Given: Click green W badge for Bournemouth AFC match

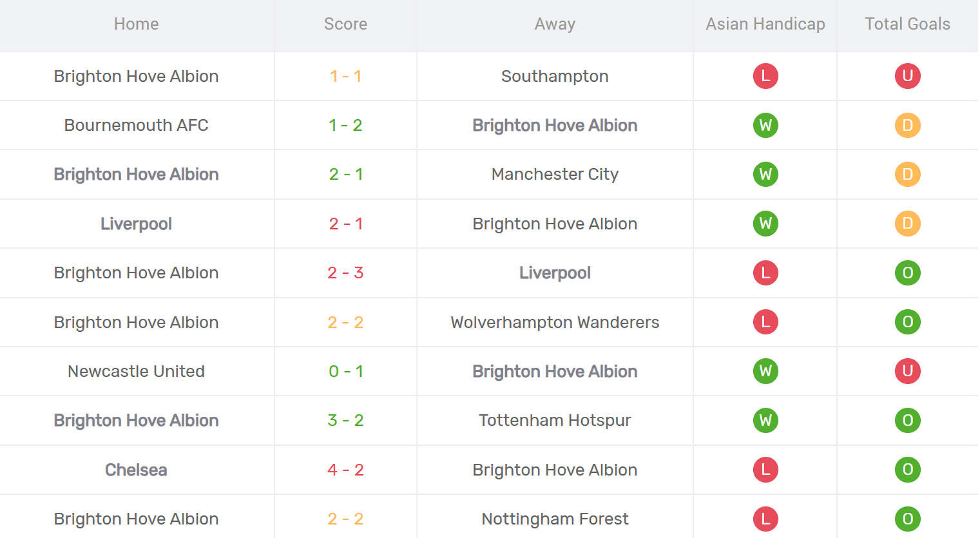Looking at the screenshot, I should pos(765,125).
